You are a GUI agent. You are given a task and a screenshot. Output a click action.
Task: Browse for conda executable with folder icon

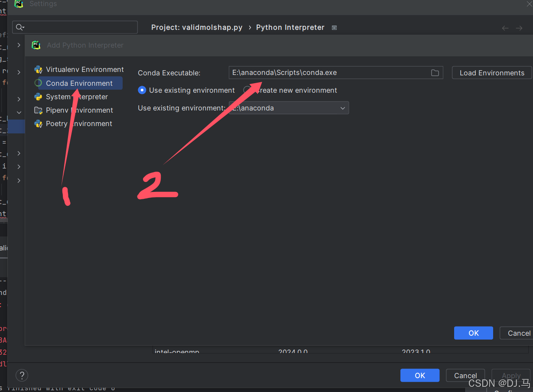pos(435,73)
